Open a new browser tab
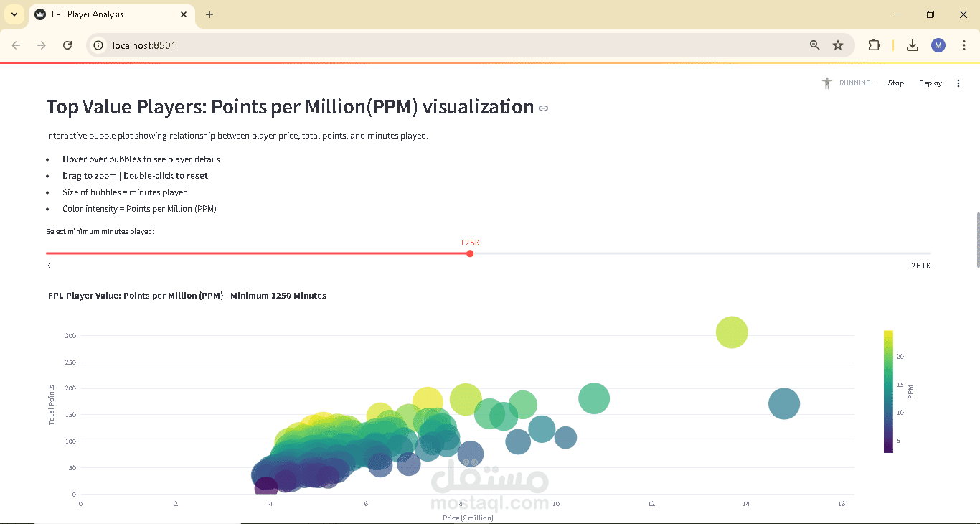 tap(209, 14)
